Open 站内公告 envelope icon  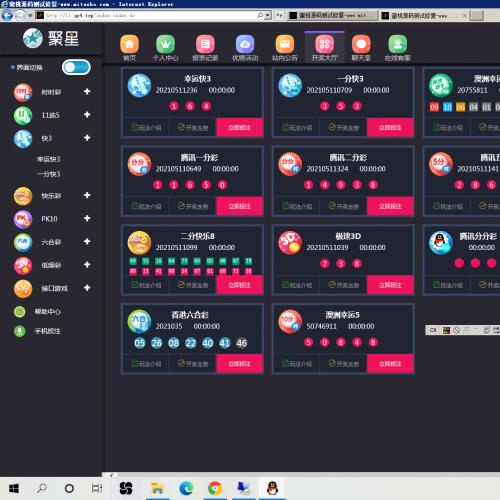[285, 44]
